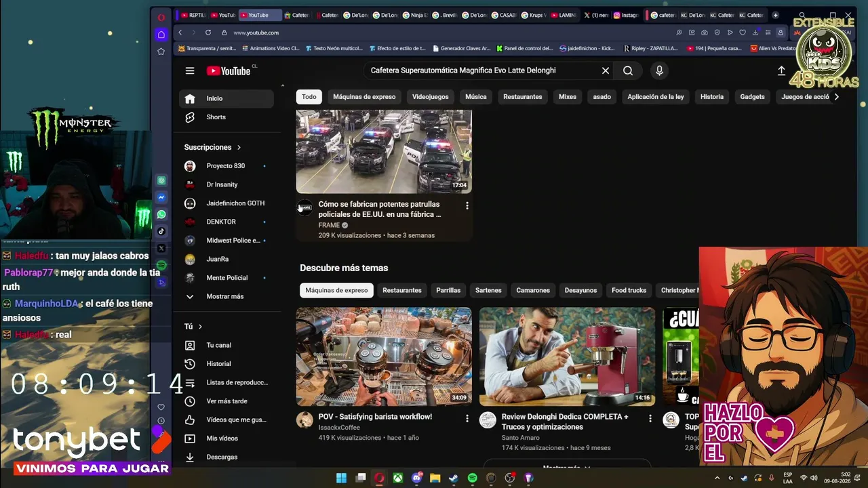This screenshot has width=868, height=488.
Task: Open the Ripley - ZAPATILLA bookmark
Action: click(x=650, y=49)
